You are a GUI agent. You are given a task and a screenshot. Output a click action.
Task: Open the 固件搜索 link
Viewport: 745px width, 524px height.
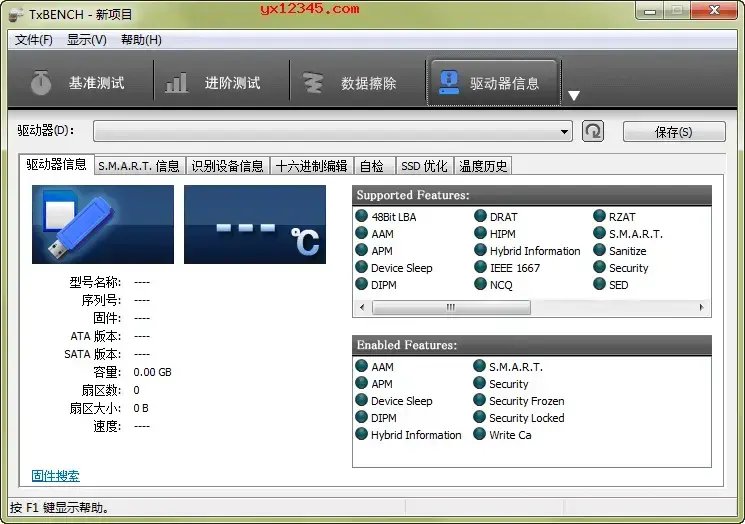click(x=56, y=476)
